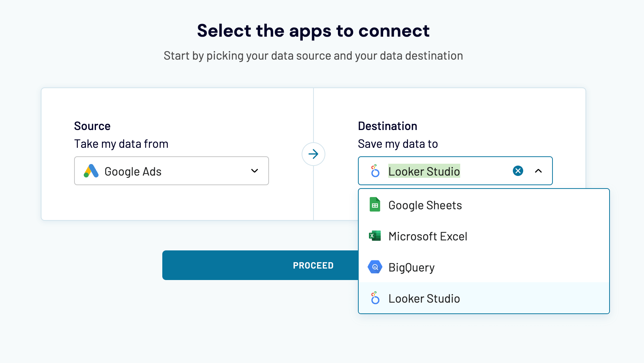Screen dimensions: 644x363
Task: Click the Destination search input
Action: pos(445,171)
